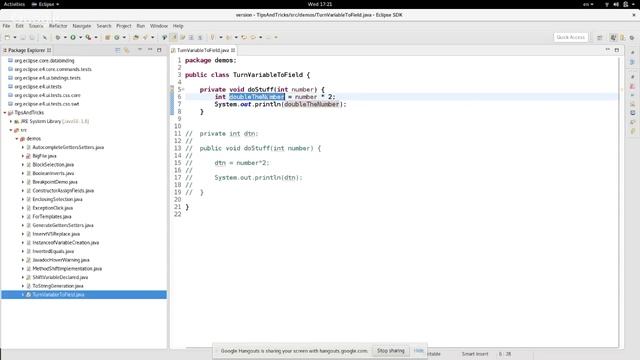The width and height of the screenshot is (640, 360).
Task: Click the Quick Access search field
Action: pos(571,37)
